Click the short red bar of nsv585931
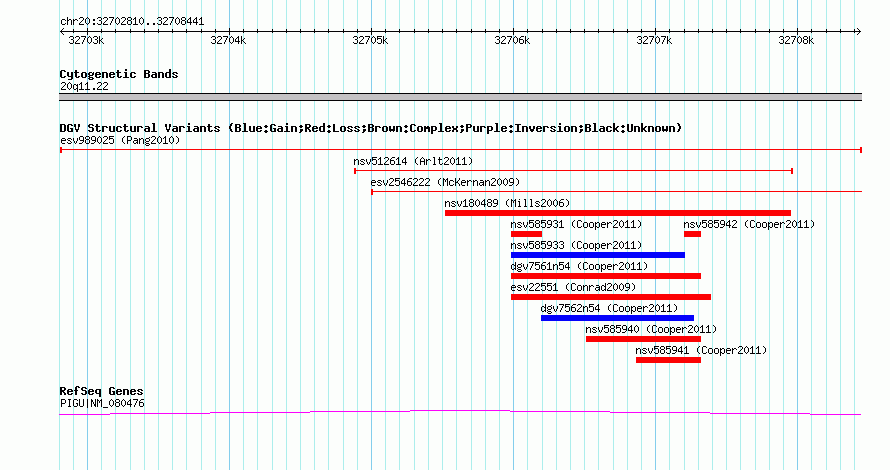The image size is (890, 470). [x=526, y=234]
